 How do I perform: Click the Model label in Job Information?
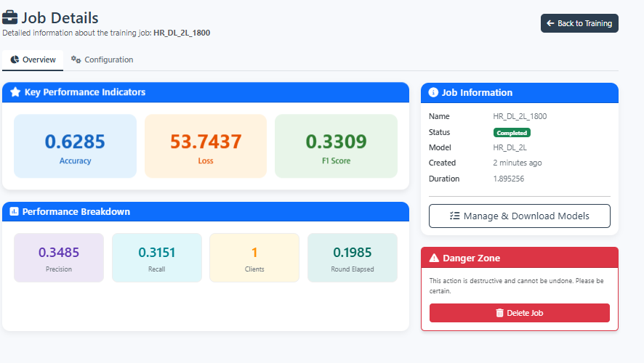pos(440,147)
